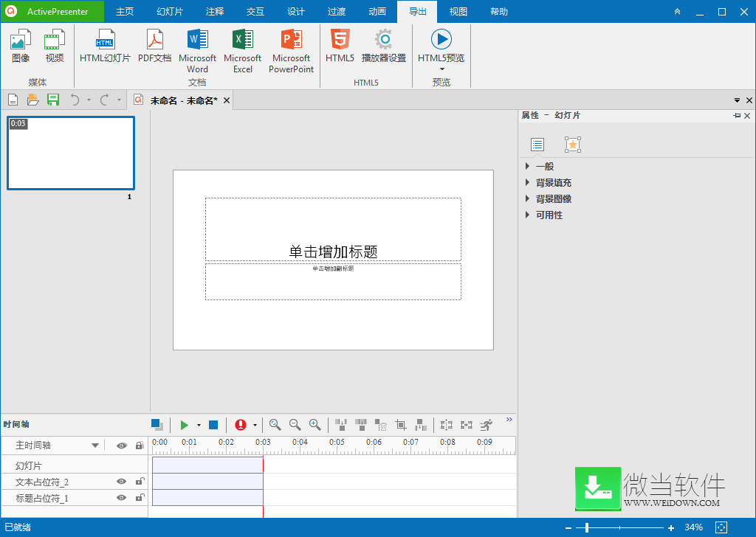This screenshot has height=537, width=756.
Task: Open redo history dropdown arrow
Action: click(x=119, y=100)
